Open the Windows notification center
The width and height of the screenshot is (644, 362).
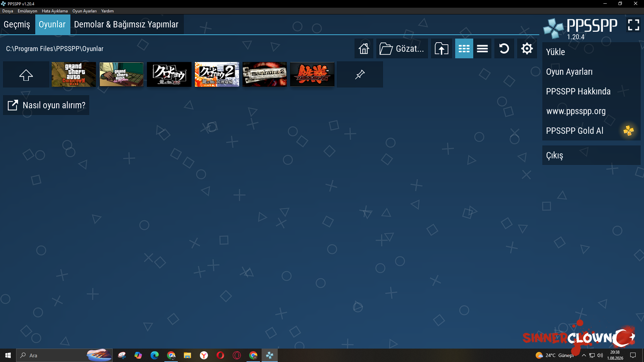tap(633, 355)
